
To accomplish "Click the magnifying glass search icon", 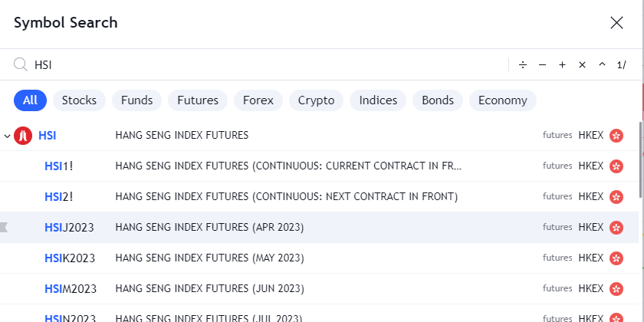I will click(x=21, y=65).
